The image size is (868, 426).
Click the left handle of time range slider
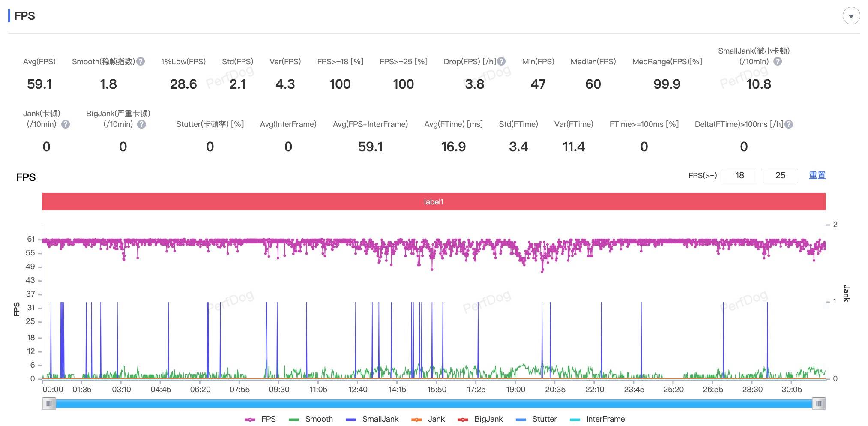[x=49, y=404]
